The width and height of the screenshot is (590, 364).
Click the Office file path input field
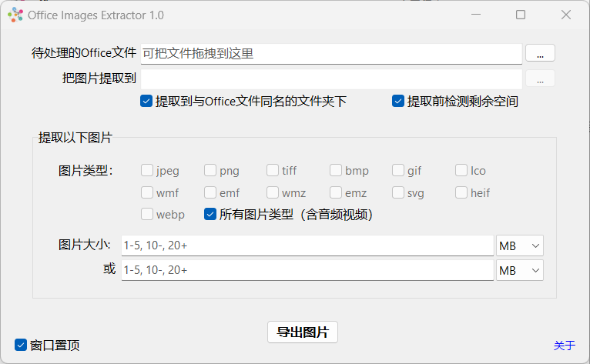(331, 54)
